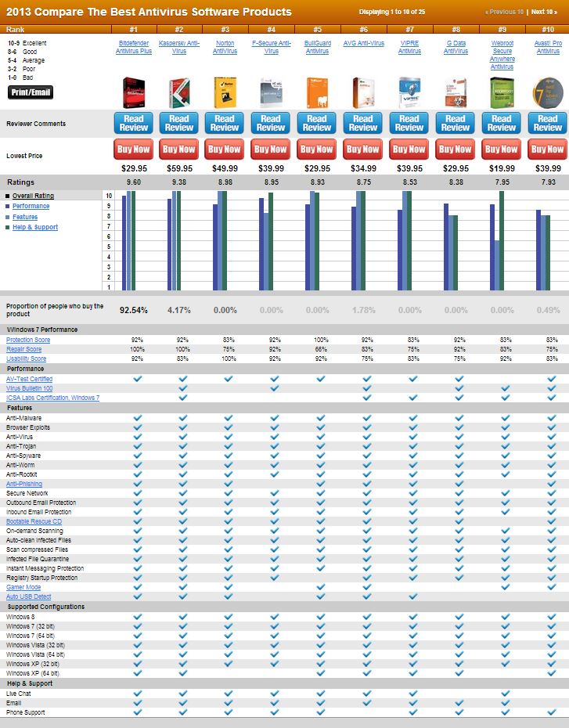Open the Avast! Pro AntiVirus link
This screenshot has height=728, width=569.
[548, 47]
